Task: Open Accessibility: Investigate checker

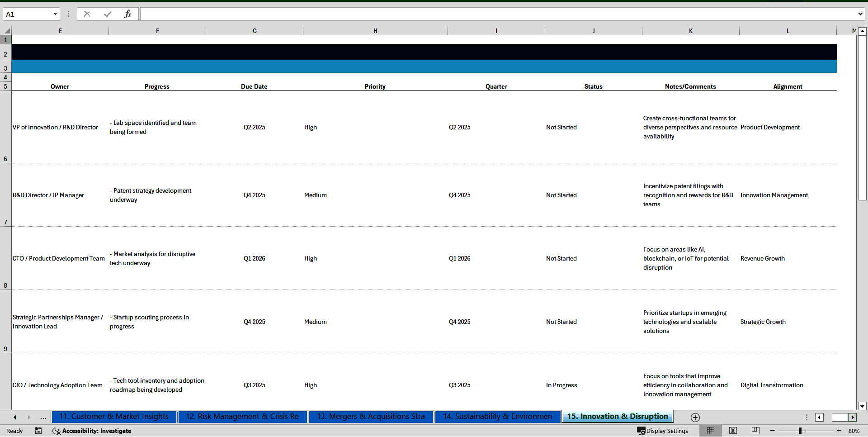Action: click(92, 431)
